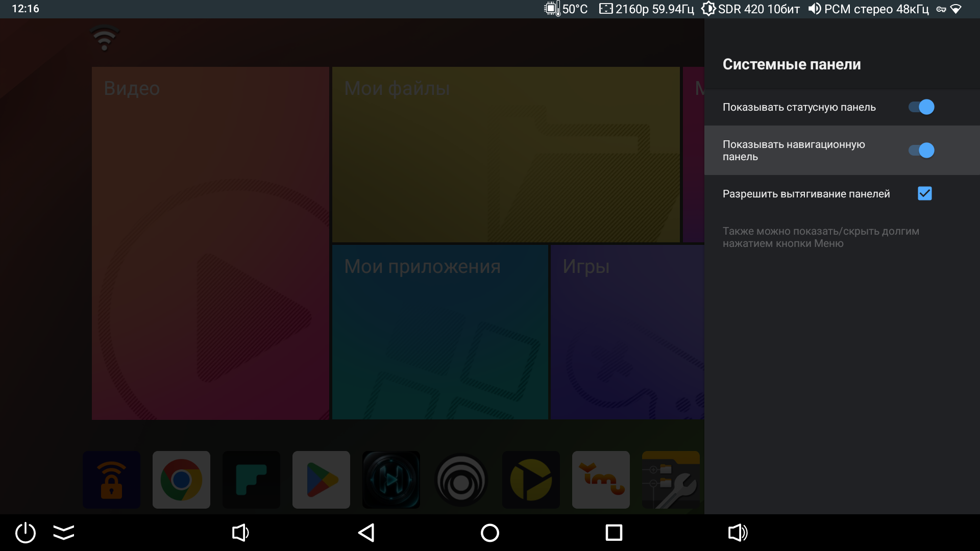
Task: Tap the volume up speaker icon
Action: 738,533
